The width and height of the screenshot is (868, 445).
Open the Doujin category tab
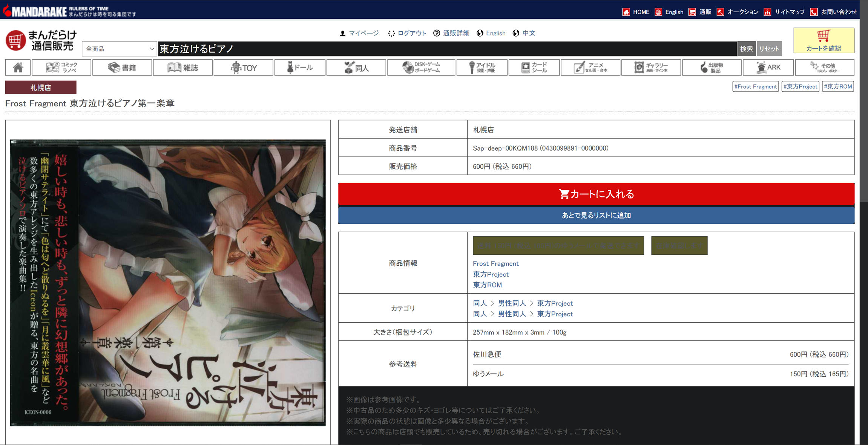pos(356,68)
